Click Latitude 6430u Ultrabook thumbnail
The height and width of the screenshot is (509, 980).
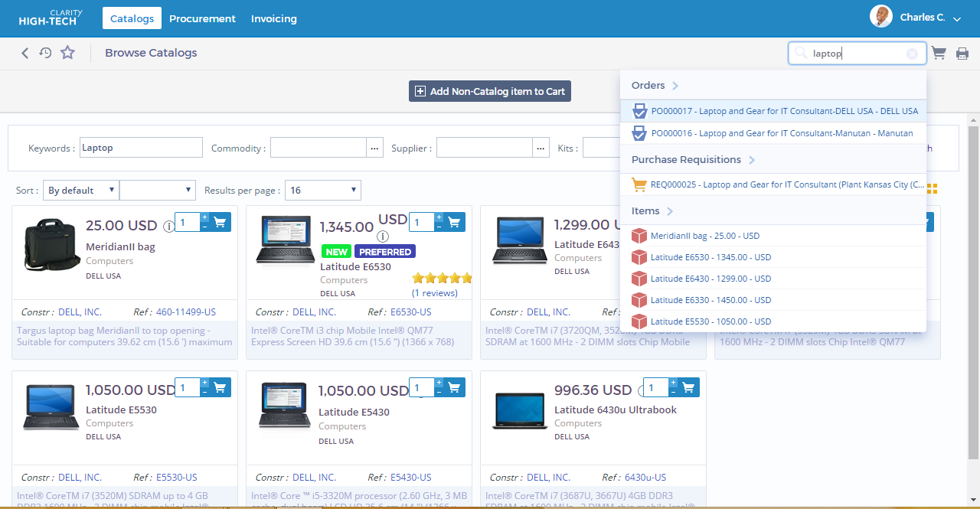pos(519,410)
